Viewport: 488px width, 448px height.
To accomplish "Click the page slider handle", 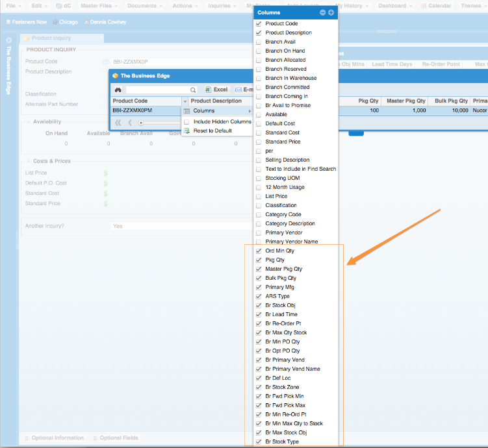I will 141,123.
